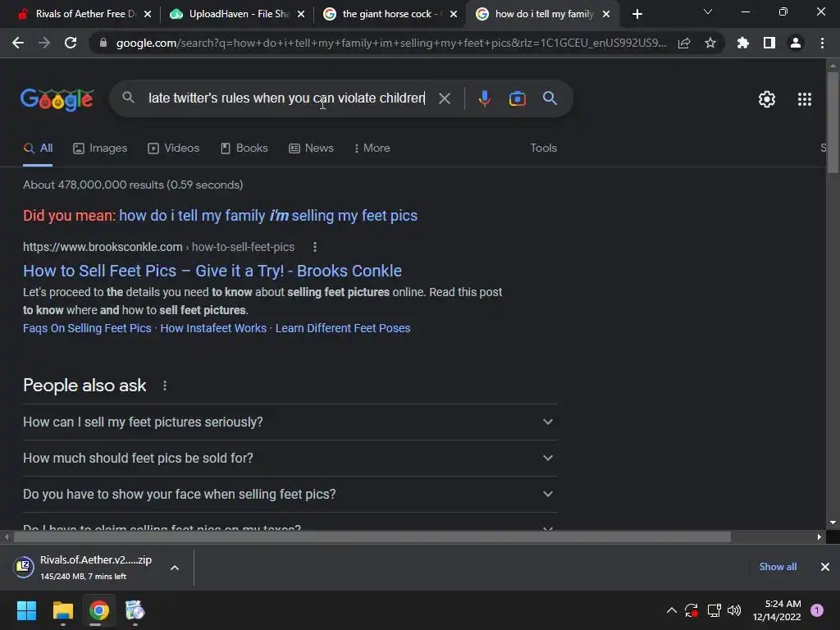Screen dimensions: 840x630
Task: Open Rivals.of.Aether download options arrow
Action: click(x=175, y=568)
